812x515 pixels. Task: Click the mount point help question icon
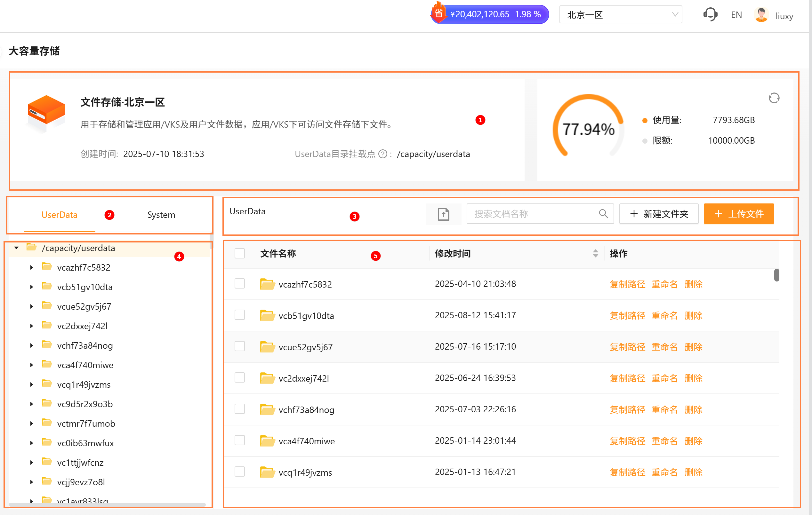tap(382, 154)
